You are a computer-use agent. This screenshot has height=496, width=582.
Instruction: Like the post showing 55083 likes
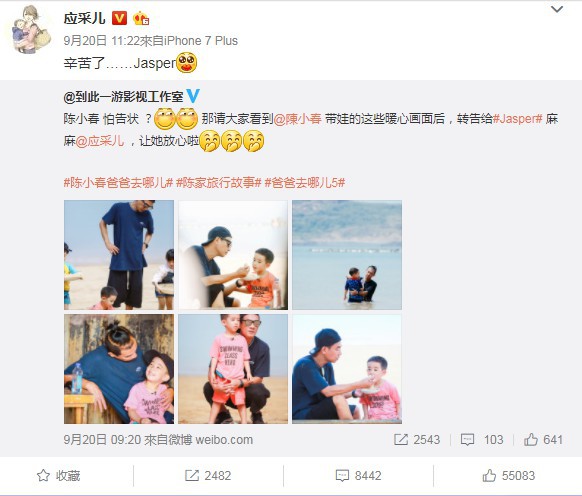click(509, 476)
